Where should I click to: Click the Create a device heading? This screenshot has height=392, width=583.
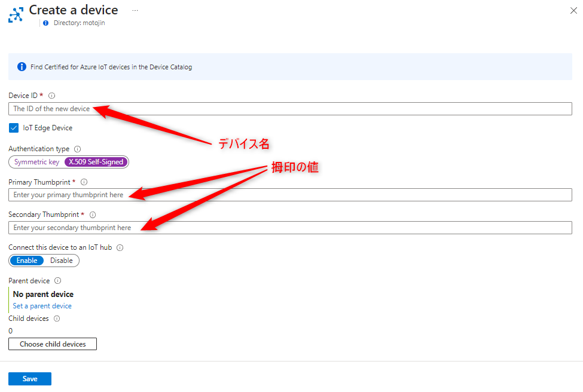(74, 10)
